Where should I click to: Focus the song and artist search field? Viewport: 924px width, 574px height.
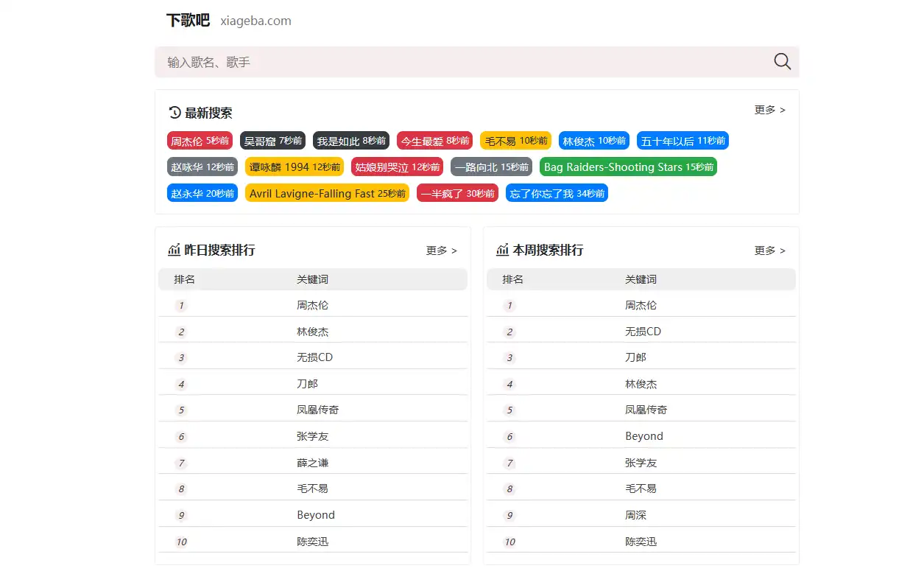tap(464, 62)
